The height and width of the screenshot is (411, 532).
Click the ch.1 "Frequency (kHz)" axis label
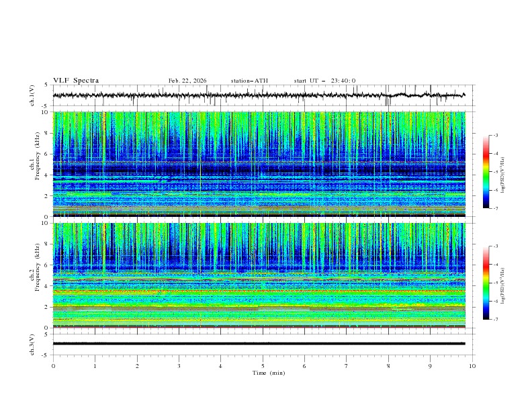(x=38, y=156)
